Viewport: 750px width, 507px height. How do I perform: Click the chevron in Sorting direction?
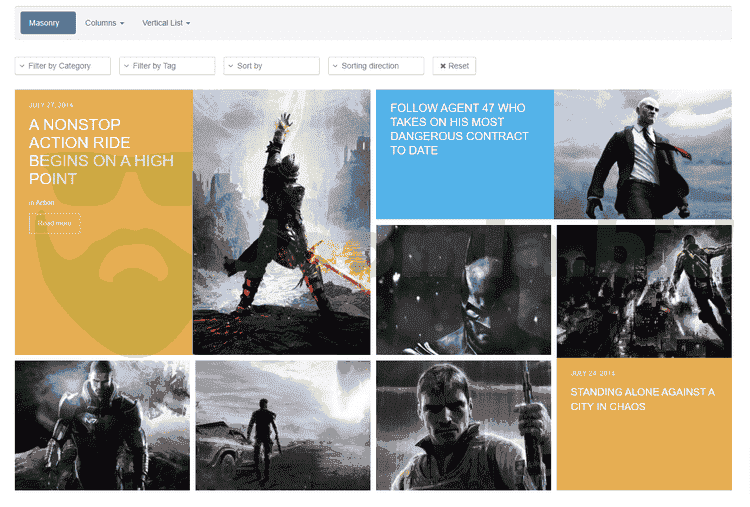pyautogui.click(x=335, y=66)
